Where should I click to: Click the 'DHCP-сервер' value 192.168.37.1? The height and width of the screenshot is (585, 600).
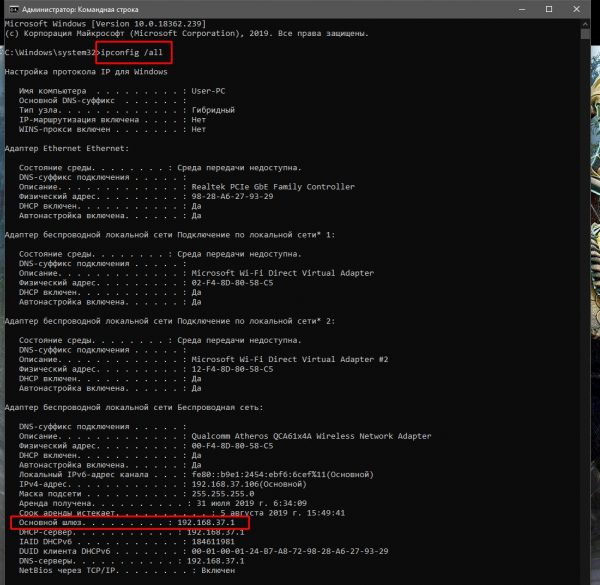pos(215,532)
